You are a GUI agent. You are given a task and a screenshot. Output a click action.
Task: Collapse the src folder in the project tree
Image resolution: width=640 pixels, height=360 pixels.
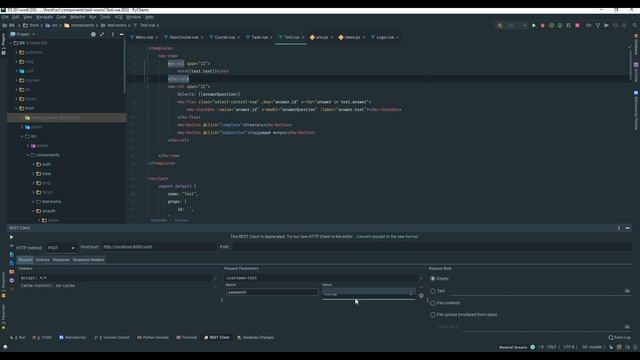(x=22, y=136)
